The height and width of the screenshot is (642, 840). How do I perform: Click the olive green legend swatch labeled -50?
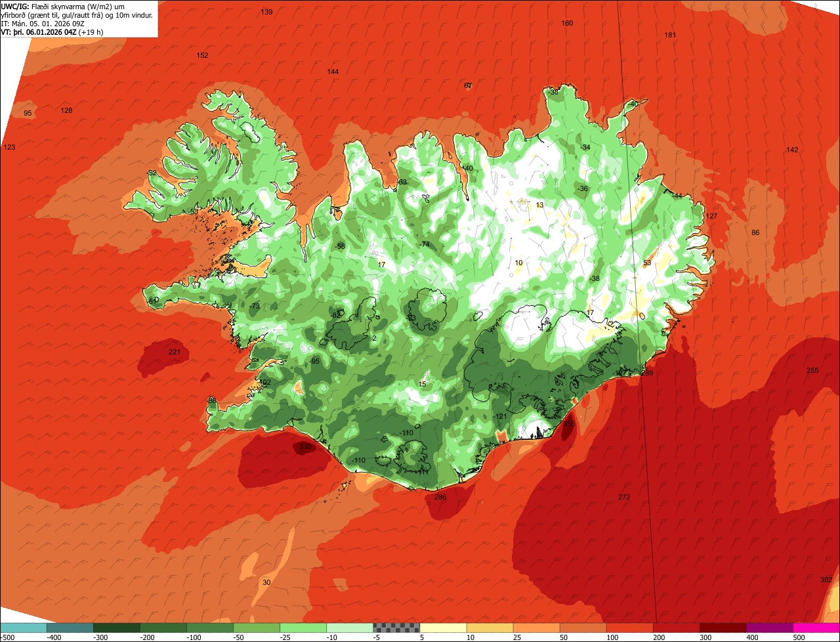pos(256,628)
